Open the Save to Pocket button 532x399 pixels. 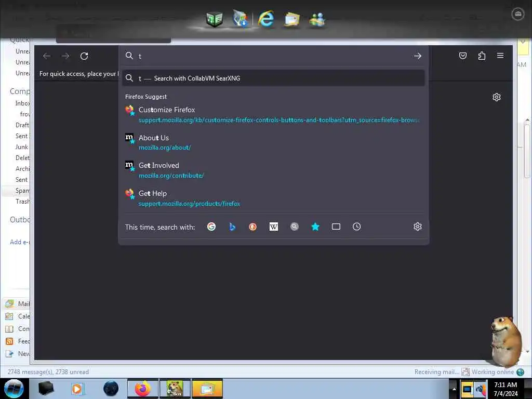pyautogui.click(x=463, y=56)
